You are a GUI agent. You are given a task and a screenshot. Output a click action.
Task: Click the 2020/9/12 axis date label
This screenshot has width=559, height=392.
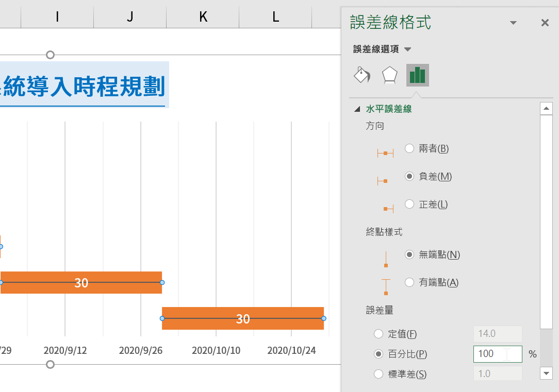tap(65, 351)
